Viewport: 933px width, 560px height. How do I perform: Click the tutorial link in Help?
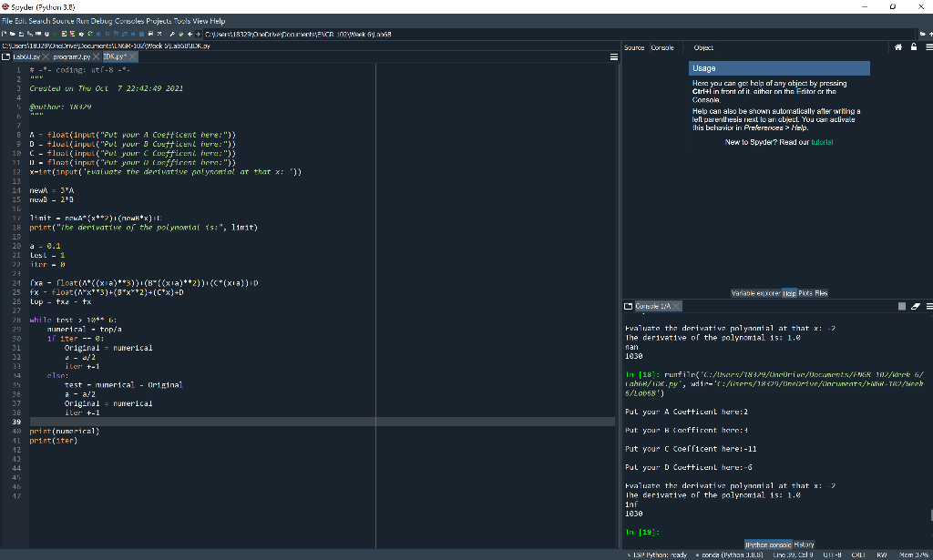tap(822, 142)
